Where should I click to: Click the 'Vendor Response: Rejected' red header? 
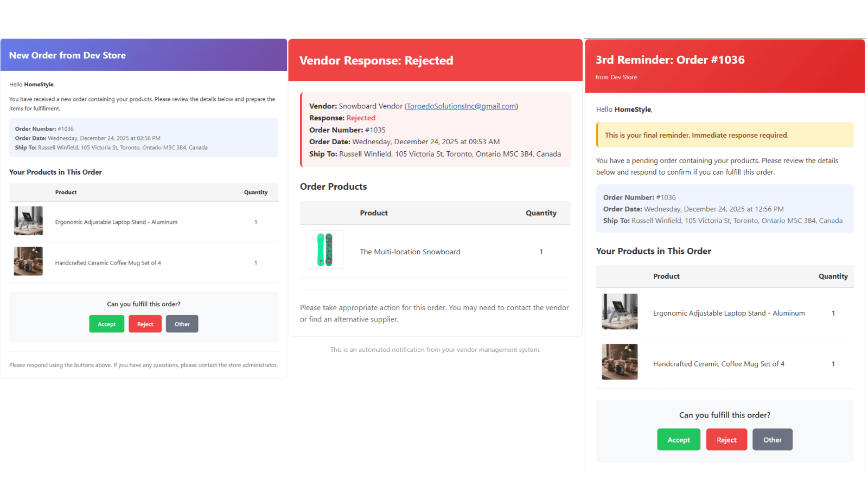coord(376,61)
